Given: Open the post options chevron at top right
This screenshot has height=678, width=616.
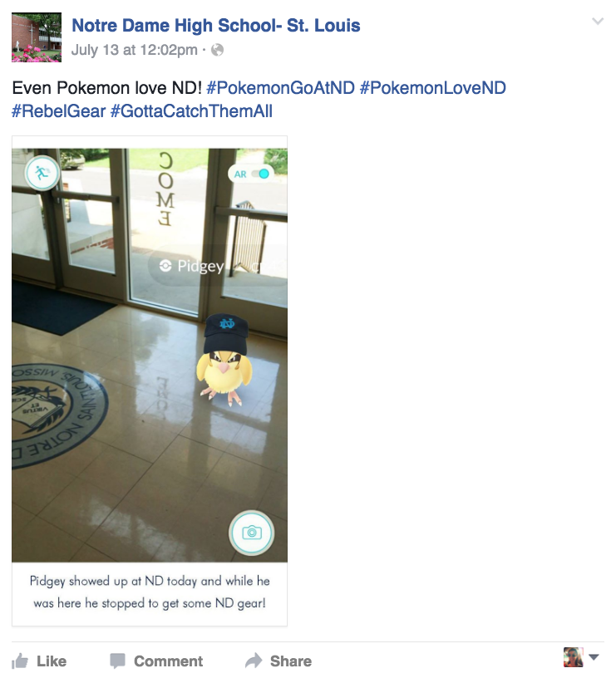Looking at the screenshot, I should pos(598,22).
